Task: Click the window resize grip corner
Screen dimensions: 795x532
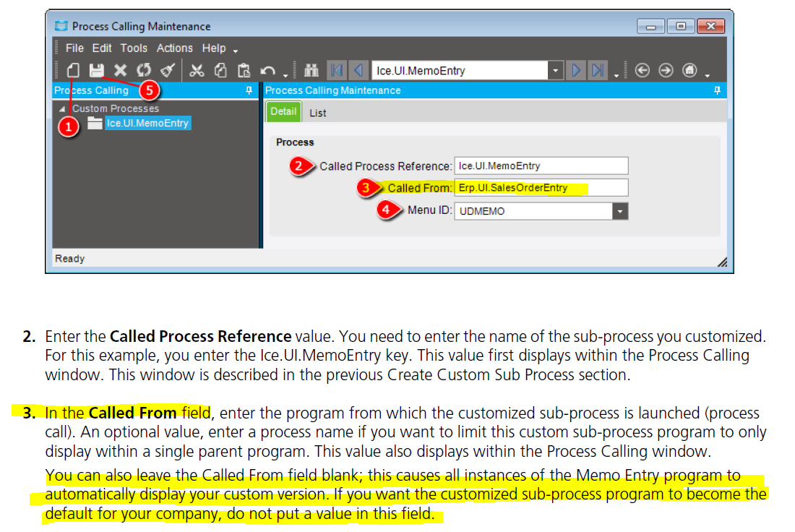Action: point(722,262)
